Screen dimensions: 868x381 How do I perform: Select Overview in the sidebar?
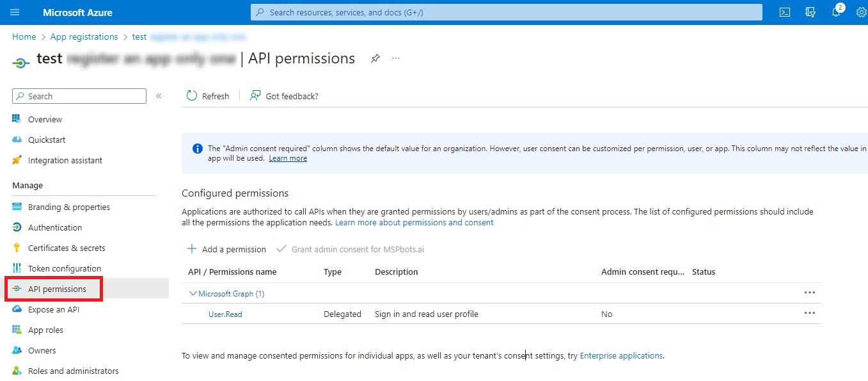45,119
